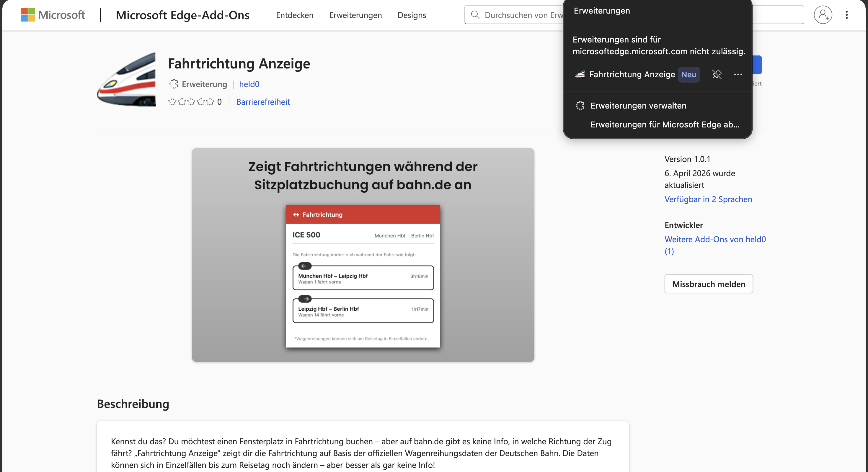The image size is (868, 472).
Task: Switch to the Designs tab
Action: 412,15
